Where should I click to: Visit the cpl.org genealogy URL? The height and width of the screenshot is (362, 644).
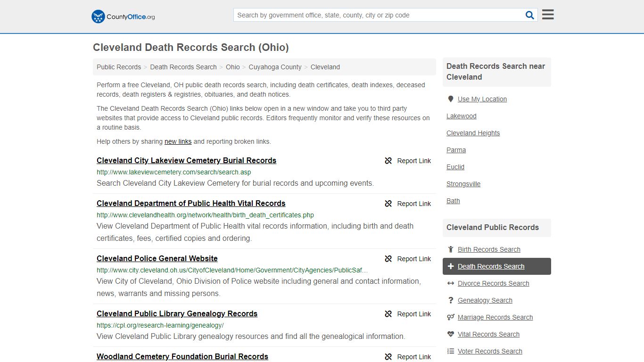click(160, 325)
